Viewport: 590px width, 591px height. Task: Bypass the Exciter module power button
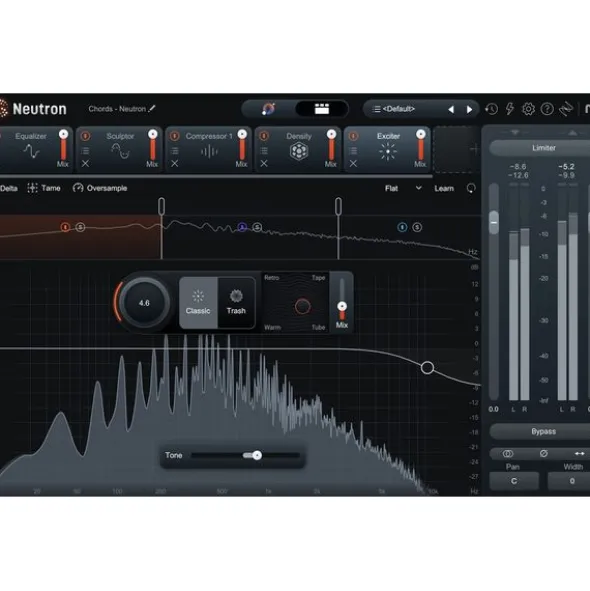pos(353,136)
